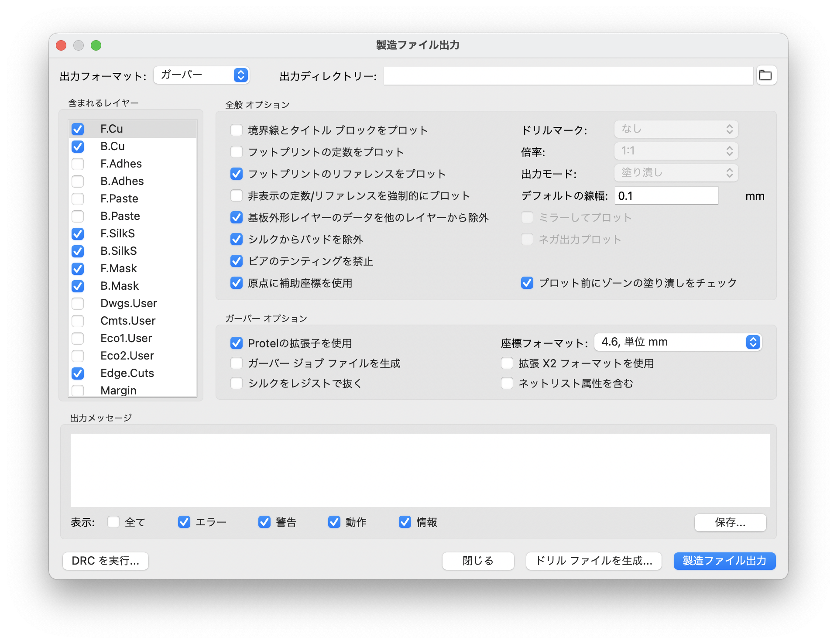Click the blue 製造ファイル出力 button
This screenshot has height=644, width=837.
724,561
